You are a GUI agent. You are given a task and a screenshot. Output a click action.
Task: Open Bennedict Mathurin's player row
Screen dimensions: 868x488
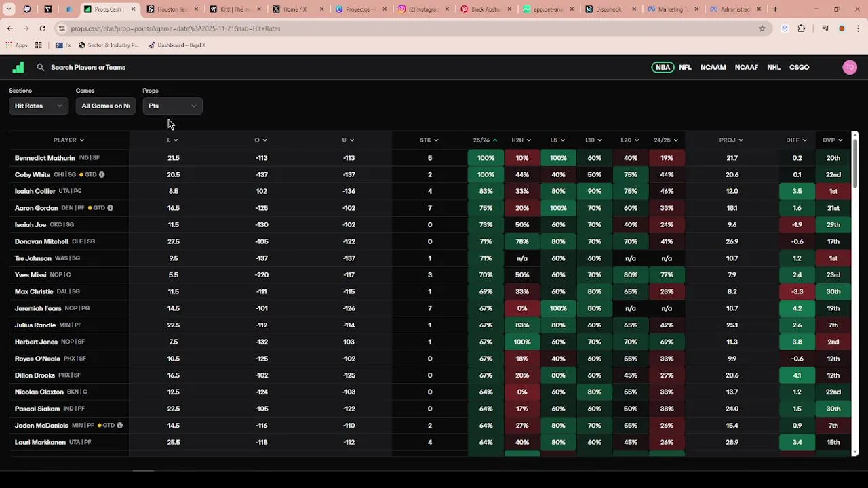coord(430,158)
